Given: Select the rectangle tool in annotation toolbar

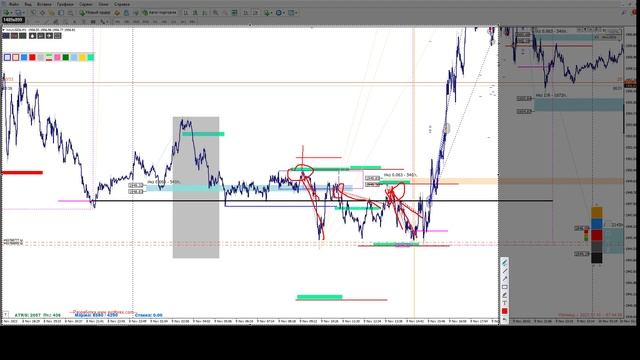Looking at the screenshot, I should pos(504,287).
